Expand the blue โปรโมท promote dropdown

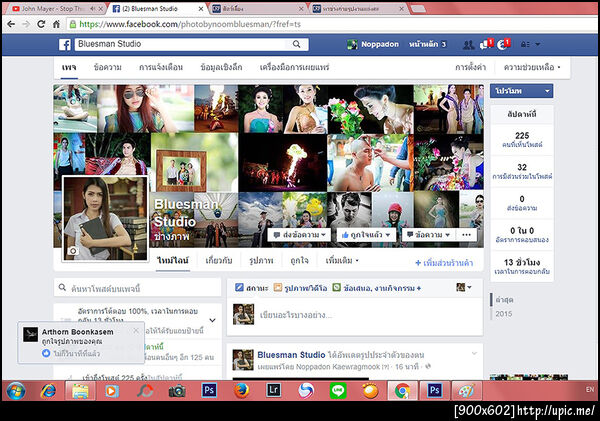tap(522, 91)
